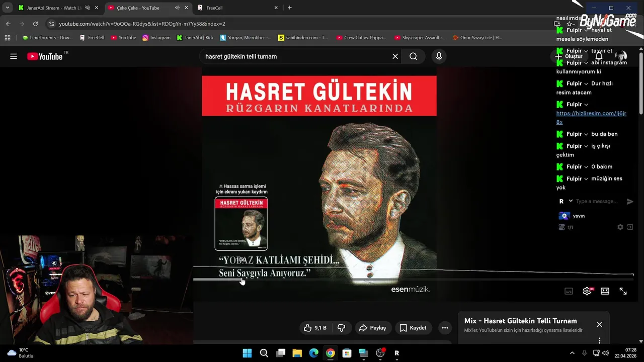
Task: Close the Çeke Çeke YouTube tab
Action: [186, 8]
